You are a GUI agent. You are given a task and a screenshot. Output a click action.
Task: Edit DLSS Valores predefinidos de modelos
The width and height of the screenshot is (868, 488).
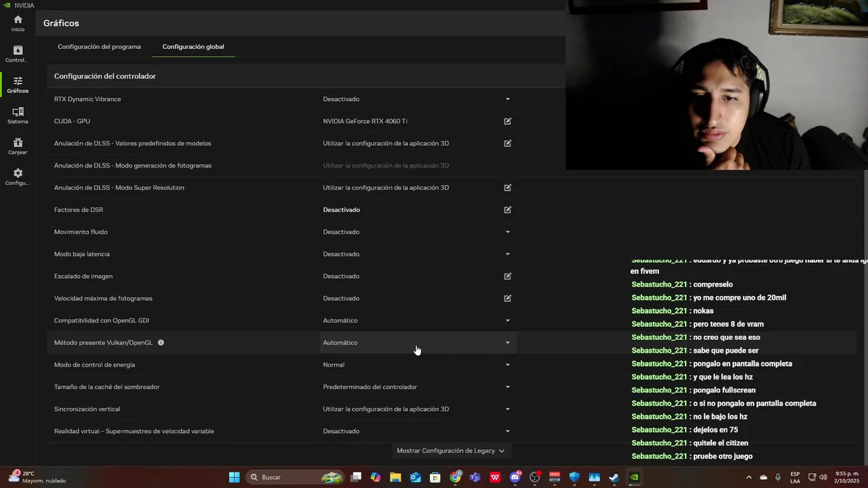(x=507, y=144)
